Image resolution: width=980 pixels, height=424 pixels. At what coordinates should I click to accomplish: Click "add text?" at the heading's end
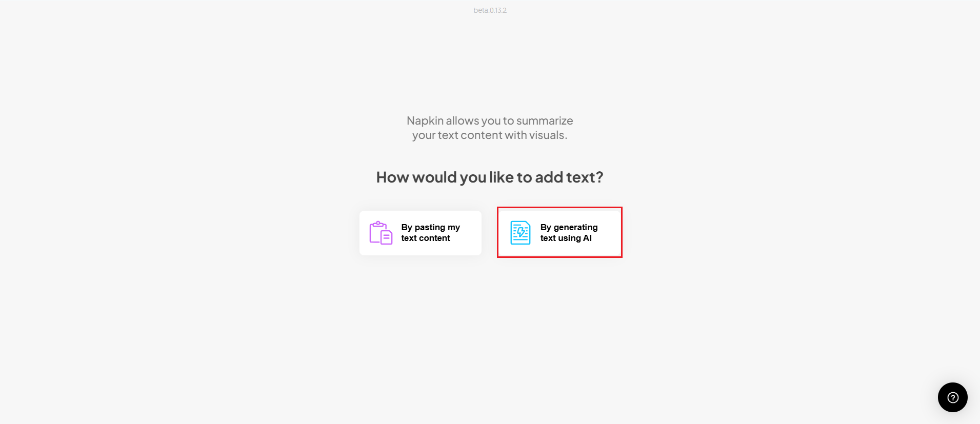click(569, 177)
